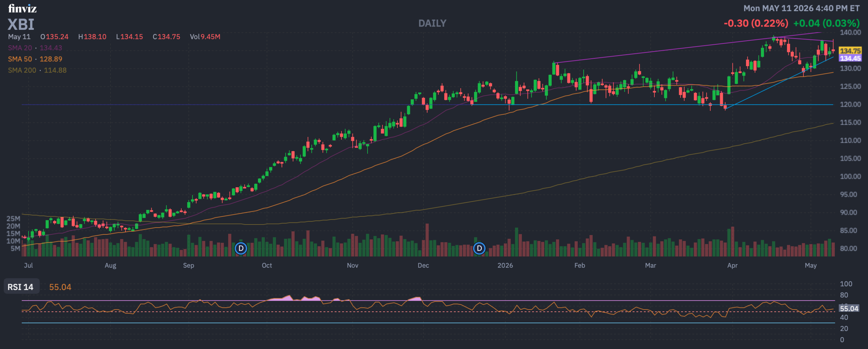Screen dimensions: 868x349
Task: Click the RSI 14 indicator label
Action: pyautogui.click(x=21, y=287)
